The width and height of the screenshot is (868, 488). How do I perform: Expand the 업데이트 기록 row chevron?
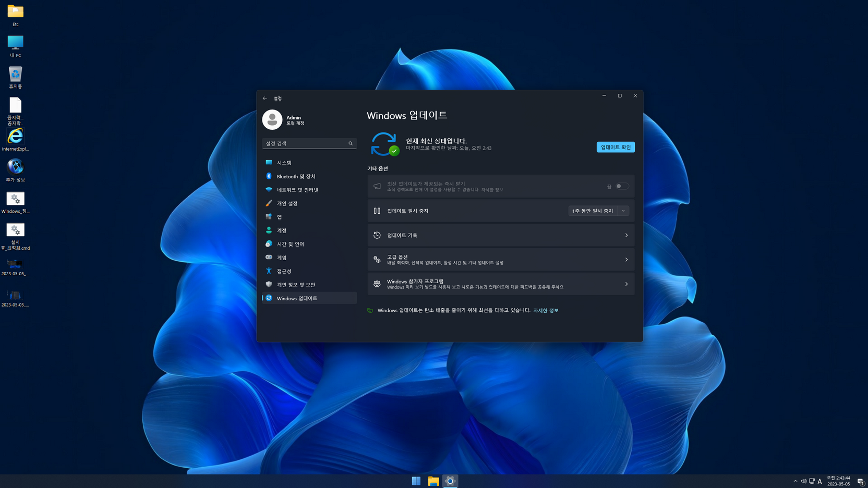point(626,235)
